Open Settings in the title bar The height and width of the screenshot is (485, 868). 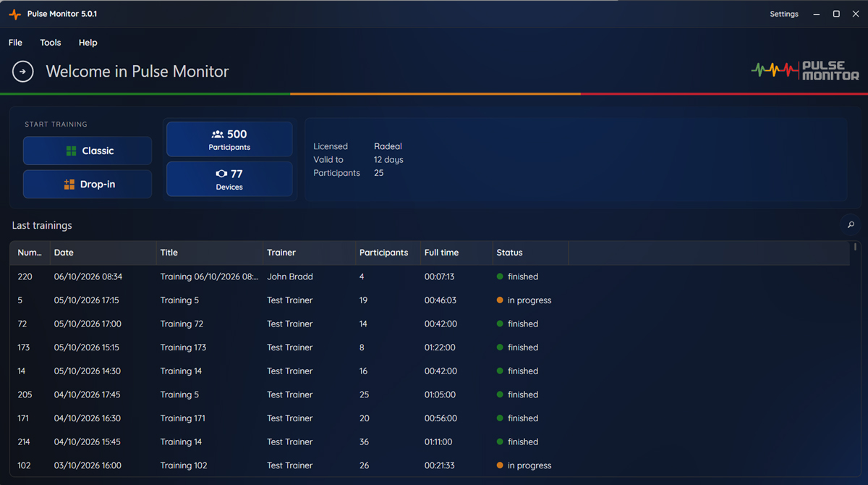(784, 14)
